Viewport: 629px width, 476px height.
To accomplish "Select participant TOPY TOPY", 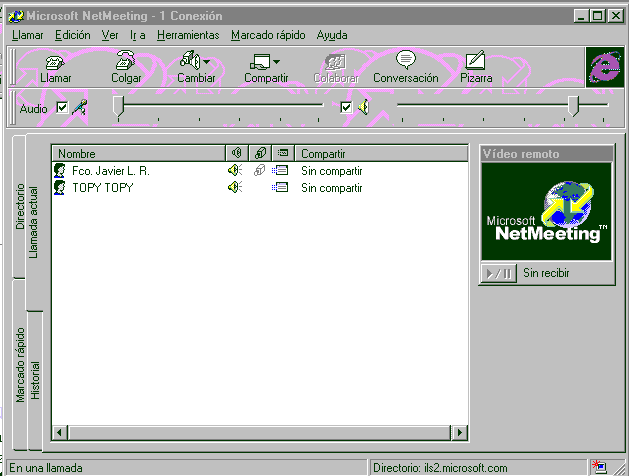I will 103,188.
